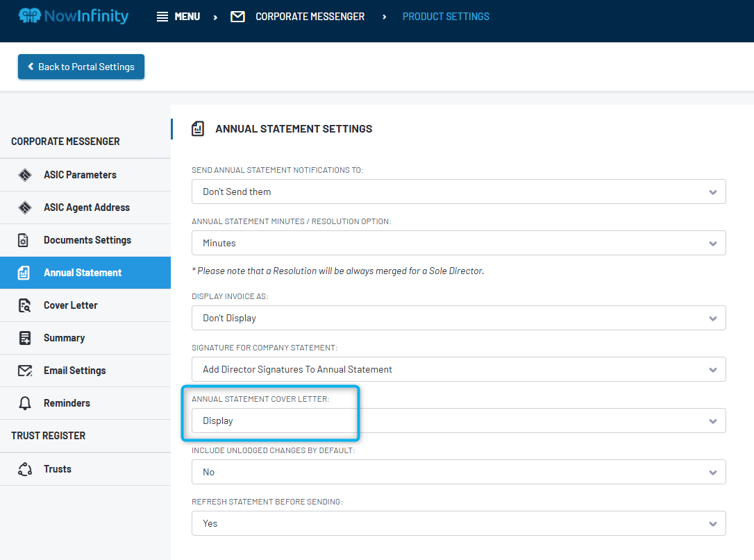Click the ASIC Parameters diamond icon
The width and height of the screenshot is (754, 560).
coord(25,175)
